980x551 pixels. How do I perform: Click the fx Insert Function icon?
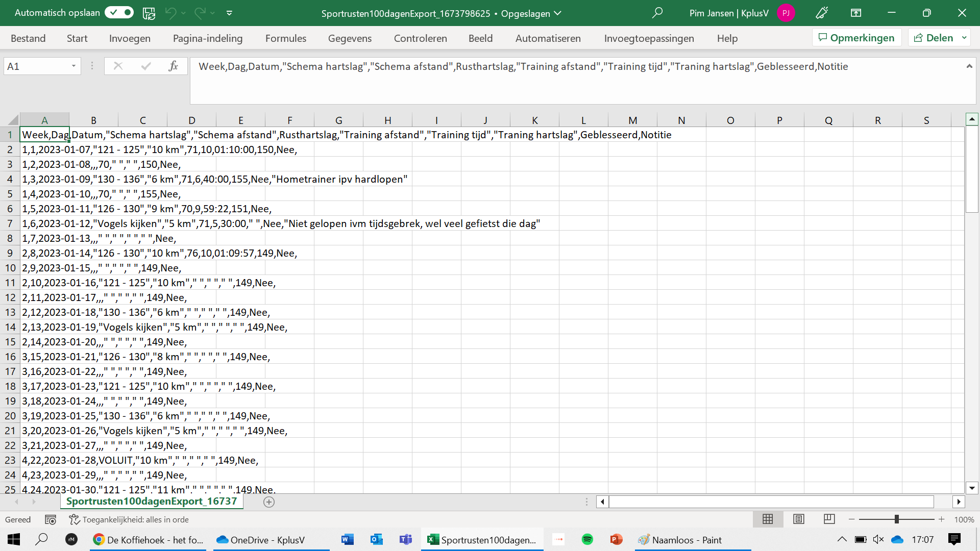[173, 66]
